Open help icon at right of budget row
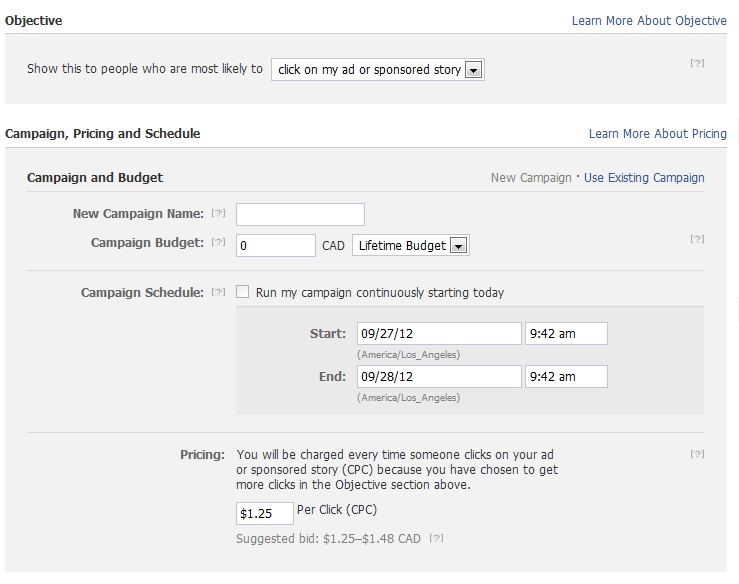The width and height of the screenshot is (739, 584). (698, 239)
